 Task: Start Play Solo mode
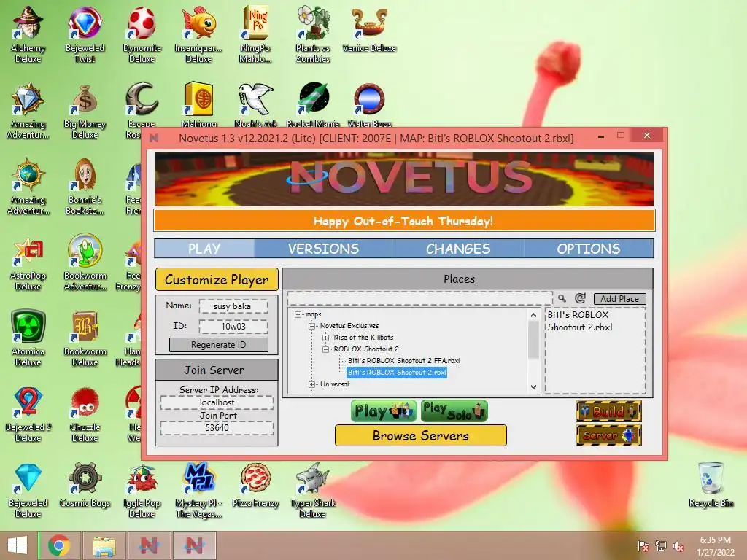(454, 411)
